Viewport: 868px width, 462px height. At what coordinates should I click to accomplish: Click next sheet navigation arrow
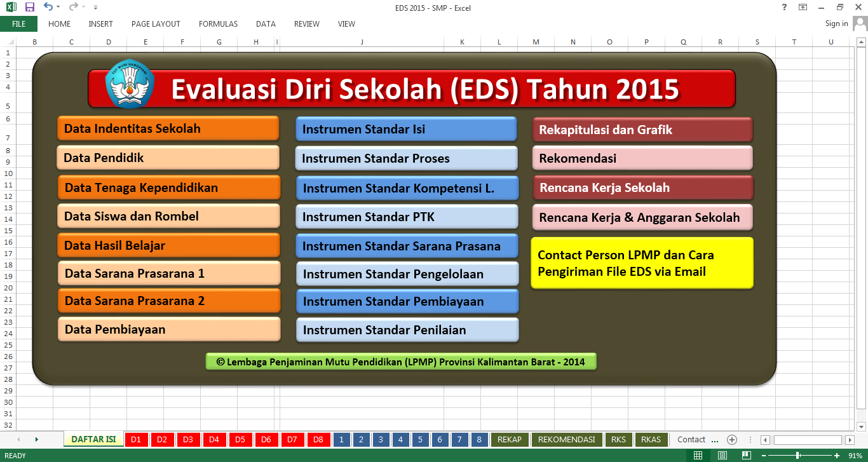coord(36,440)
